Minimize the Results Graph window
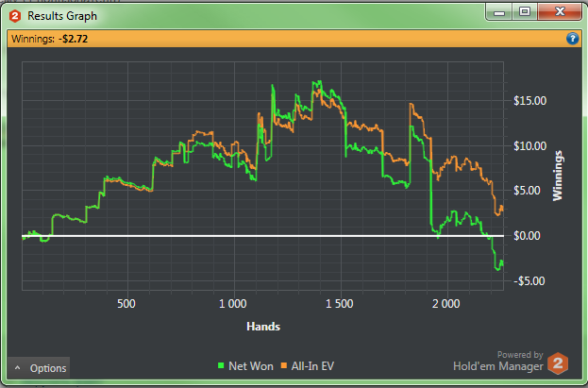Screen dimensions: 588x388 tap(499, 12)
